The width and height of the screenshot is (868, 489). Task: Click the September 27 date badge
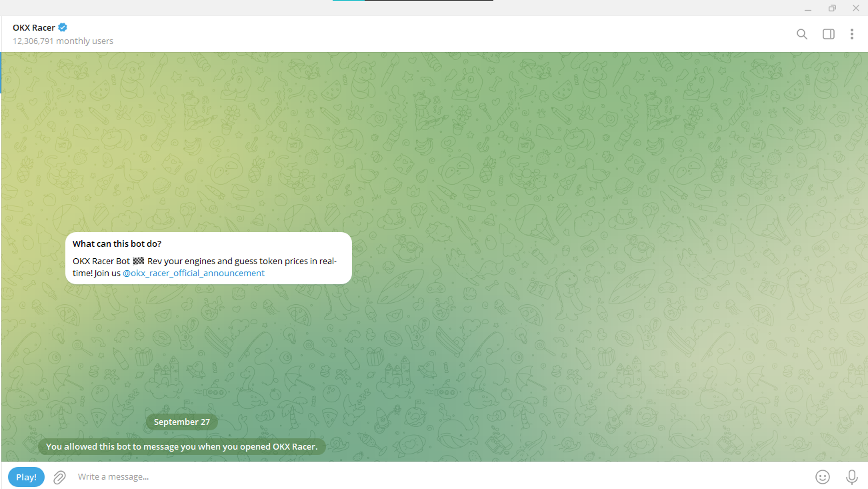coord(182,422)
